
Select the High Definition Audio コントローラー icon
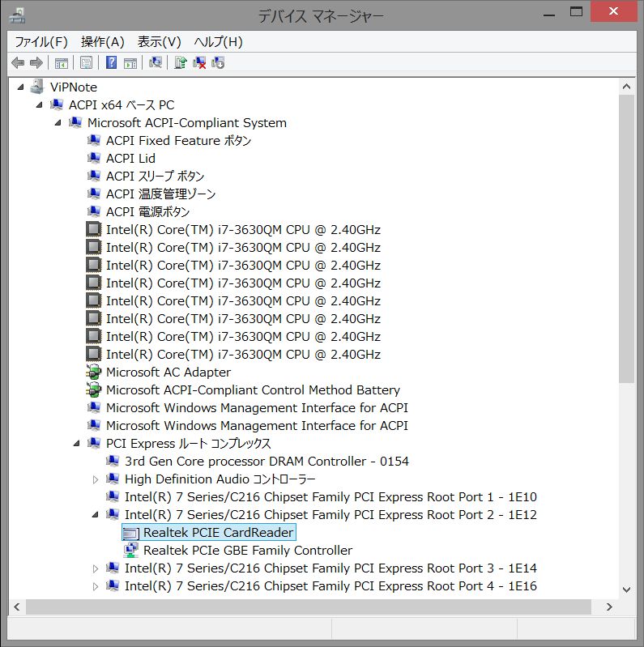pyautogui.click(x=113, y=479)
